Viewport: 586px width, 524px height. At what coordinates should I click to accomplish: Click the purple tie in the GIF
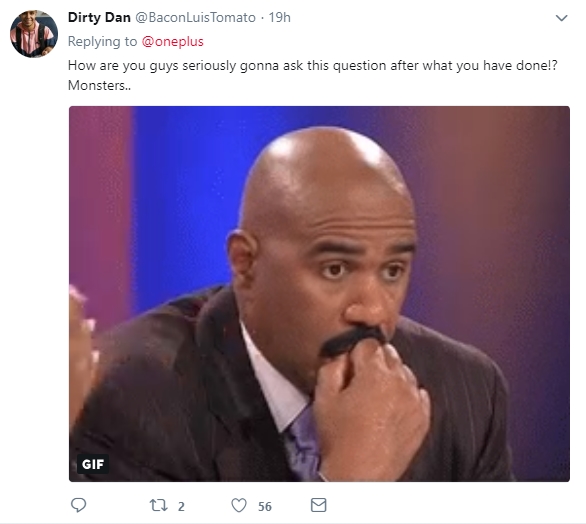pos(303,443)
